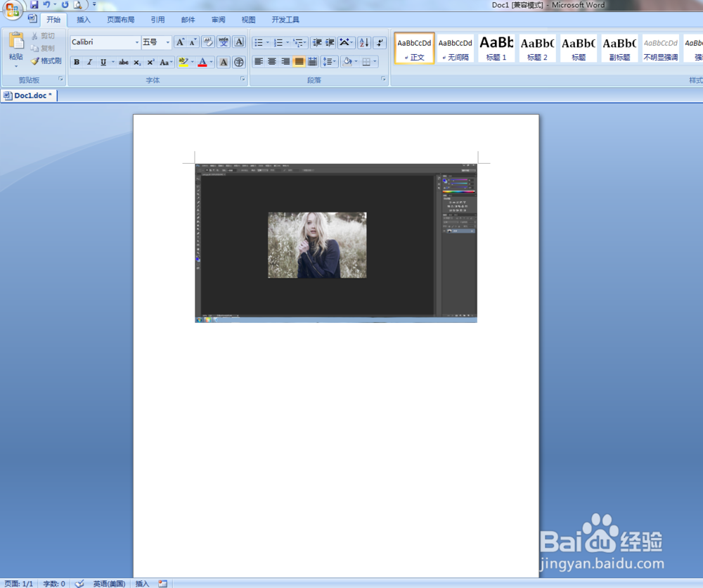Open the 页面布局 ribbon tab

click(121, 20)
